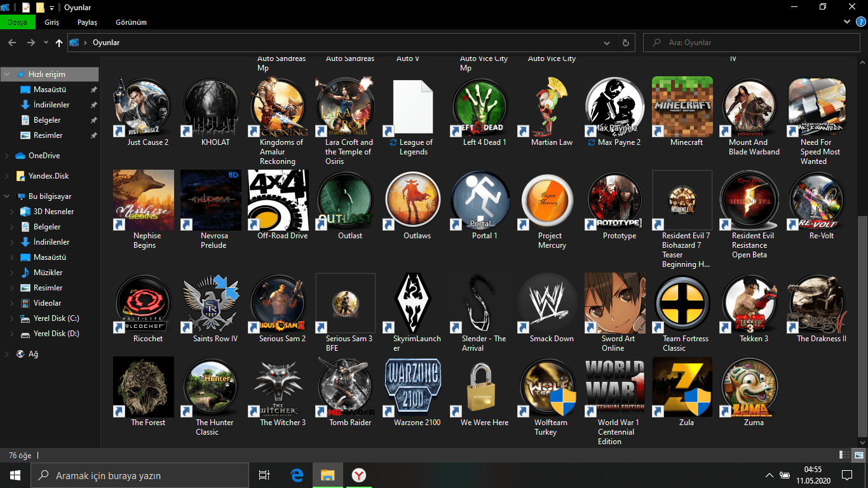Viewport: 868px width, 488px height.
Task: Click The Witcher 3 icon
Action: click(278, 387)
